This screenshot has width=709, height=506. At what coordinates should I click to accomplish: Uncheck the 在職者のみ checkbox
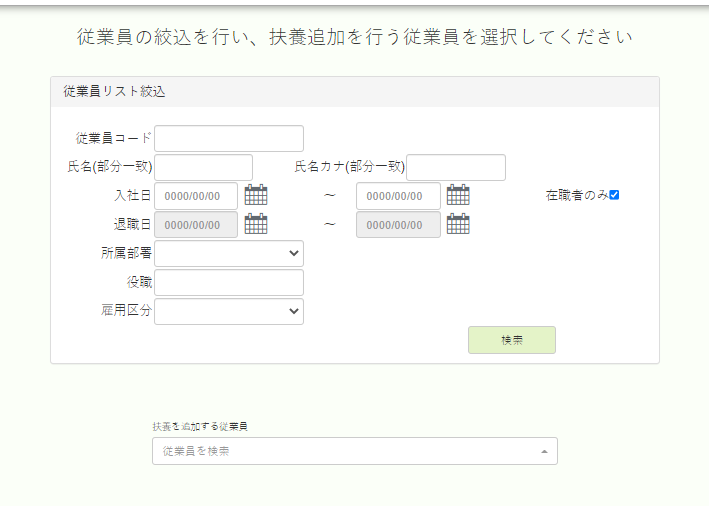point(614,195)
